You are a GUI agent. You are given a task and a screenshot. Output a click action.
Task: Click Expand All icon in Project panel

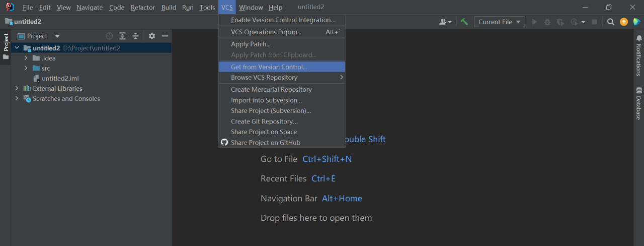click(x=122, y=36)
